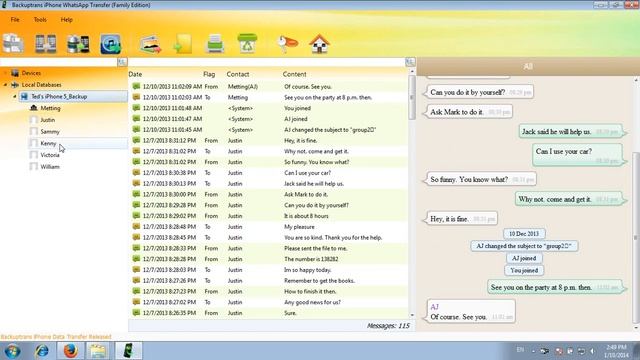640x360 pixels.
Task: Click the taskbar clock
Action: [x=616, y=351]
